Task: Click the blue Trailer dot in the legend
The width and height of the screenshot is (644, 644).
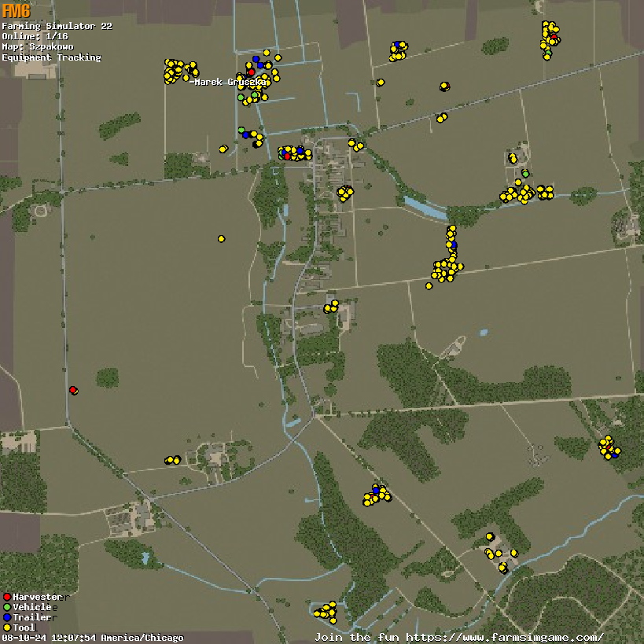Action: (x=7, y=617)
